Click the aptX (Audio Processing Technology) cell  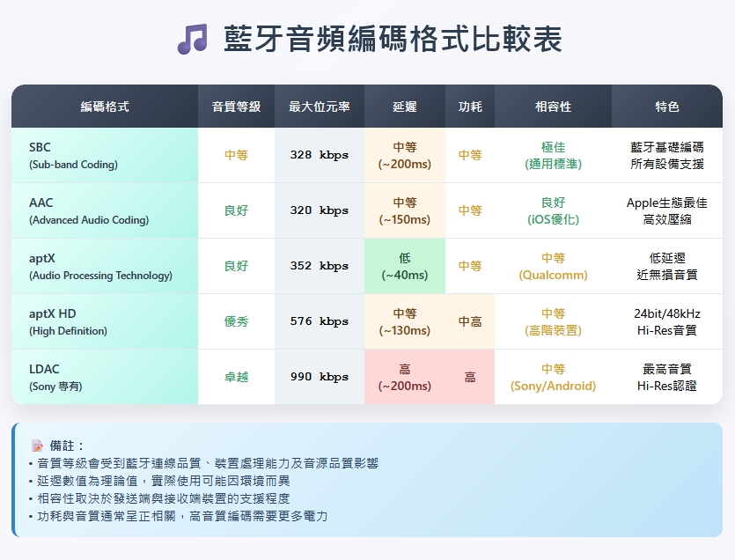pos(105,266)
